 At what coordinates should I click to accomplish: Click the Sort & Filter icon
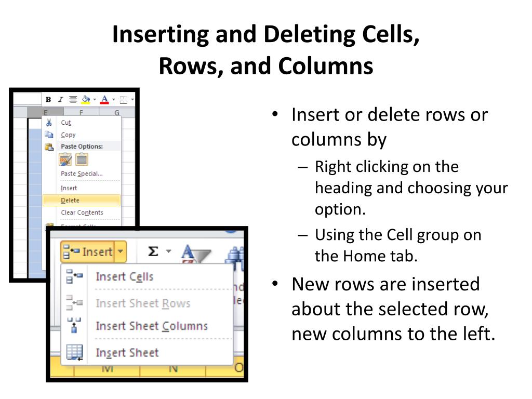point(196,254)
